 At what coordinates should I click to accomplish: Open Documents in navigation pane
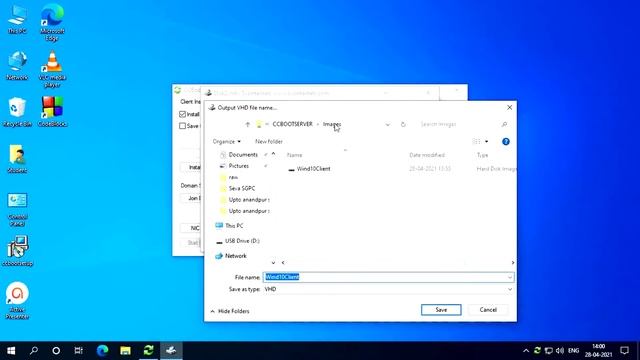point(243,155)
